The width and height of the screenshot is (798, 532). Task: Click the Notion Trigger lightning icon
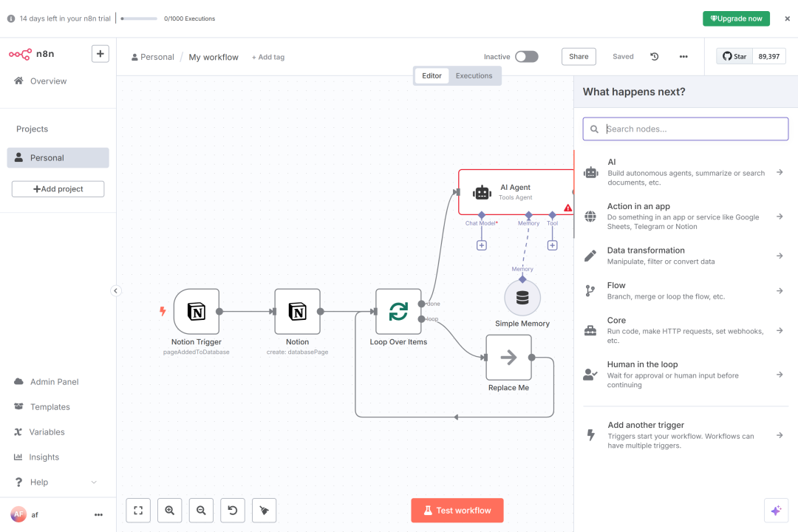(163, 311)
